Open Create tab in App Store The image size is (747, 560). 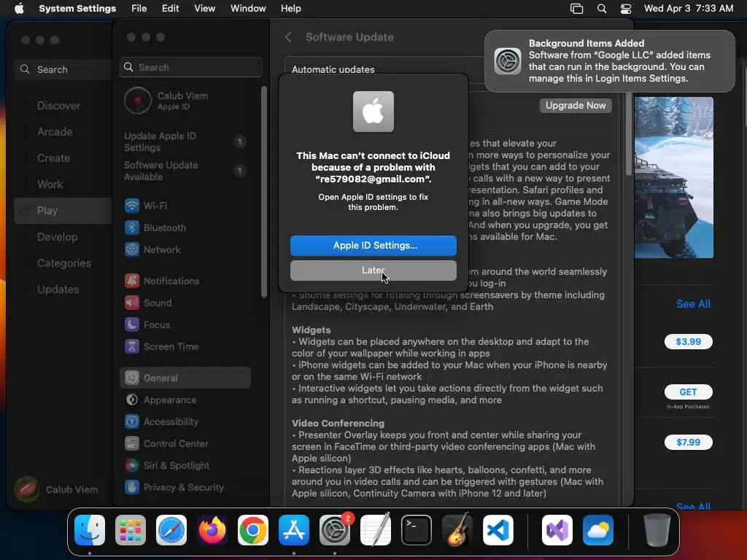pos(63,158)
